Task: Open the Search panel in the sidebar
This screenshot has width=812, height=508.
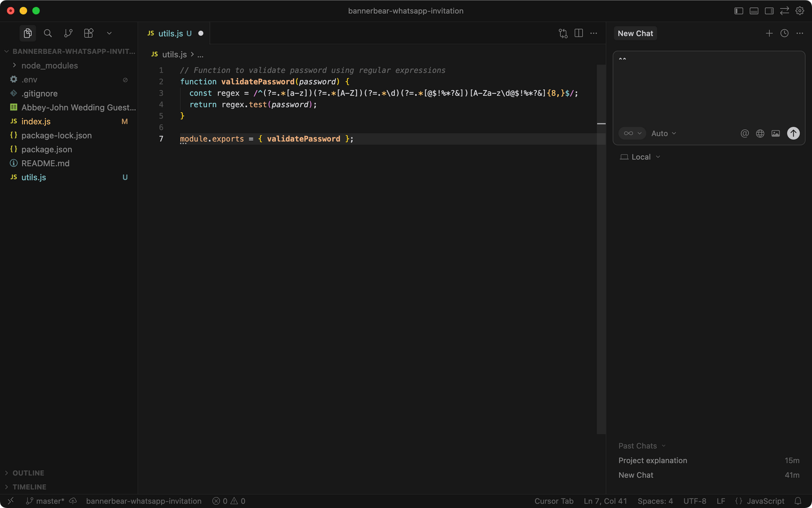Action: [x=48, y=33]
